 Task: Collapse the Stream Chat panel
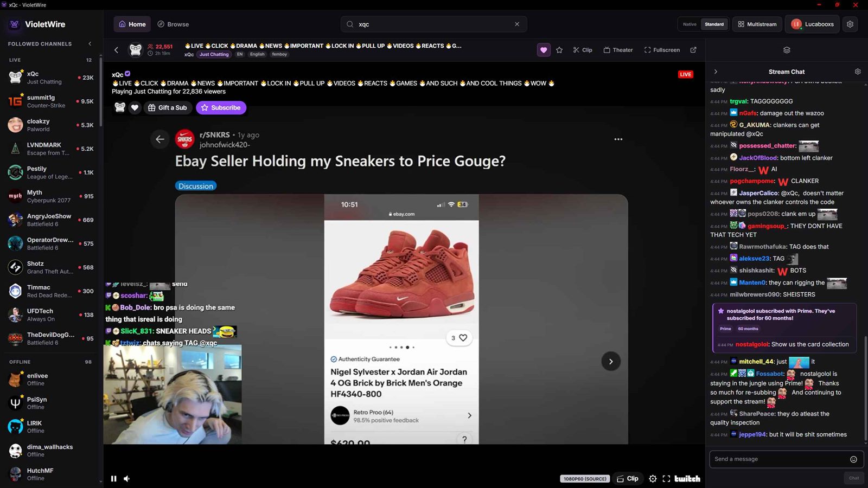pyautogui.click(x=716, y=72)
